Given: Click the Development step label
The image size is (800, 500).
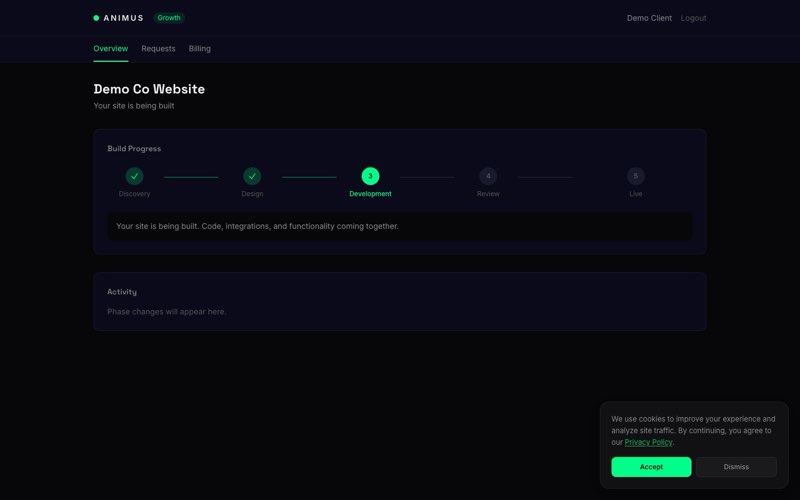Looking at the screenshot, I should coord(370,194).
